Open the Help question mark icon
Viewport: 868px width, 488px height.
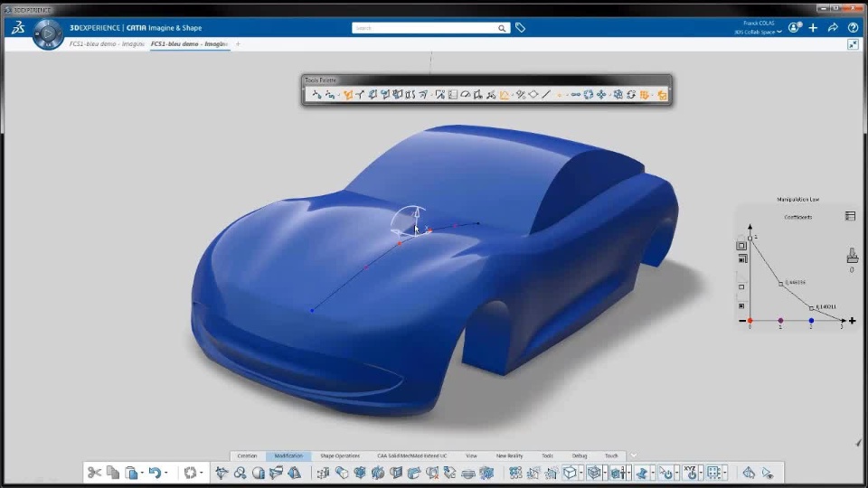click(x=853, y=28)
